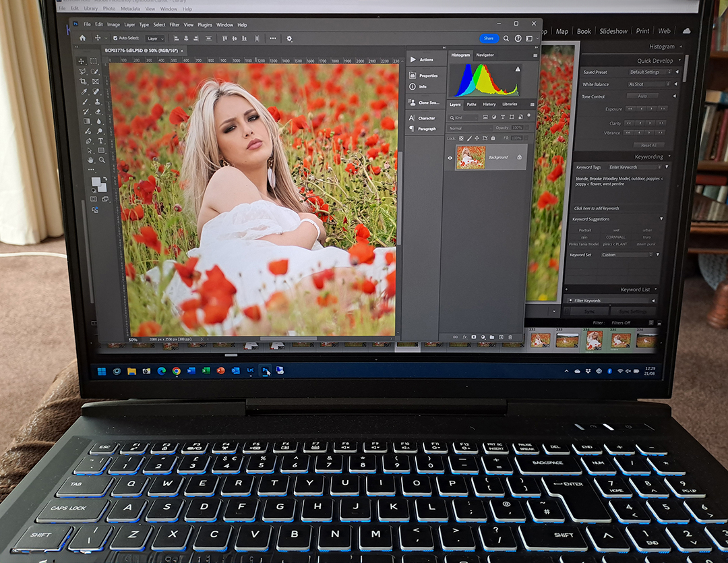Open Saved Preset Default Settings dropdown in Lightroom
Screen dimensions: 728x563
point(649,72)
